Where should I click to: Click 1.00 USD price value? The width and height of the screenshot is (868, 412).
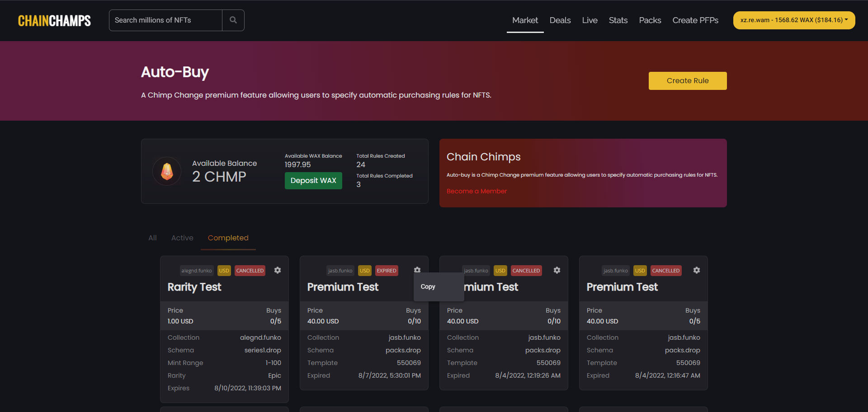pos(180,321)
